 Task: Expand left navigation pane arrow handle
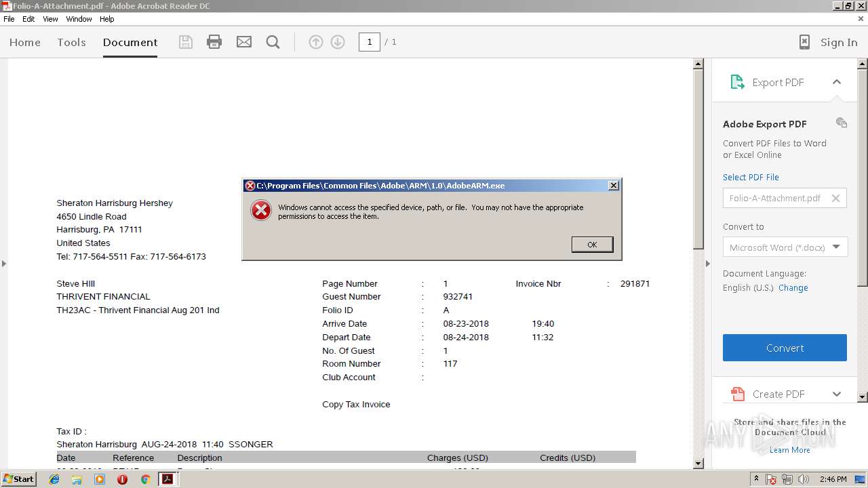click(x=3, y=263)
